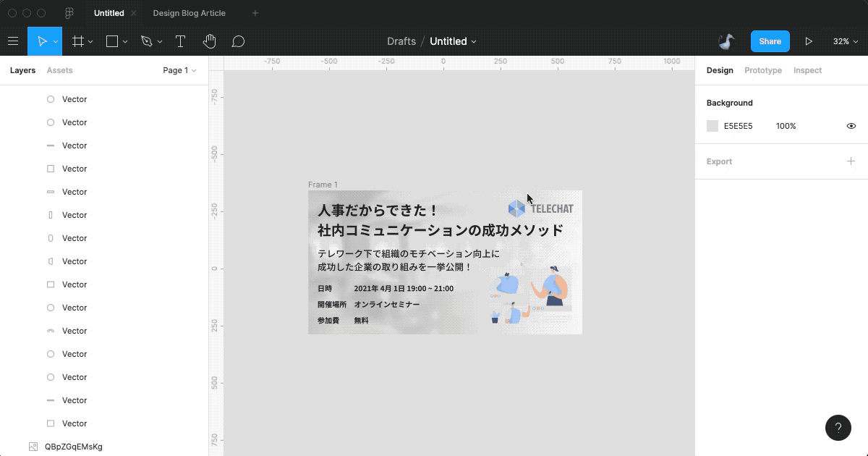This screenshot has height=456, width=868.
Task: Select the Frame tool
Action: click(x=77, y=41)
